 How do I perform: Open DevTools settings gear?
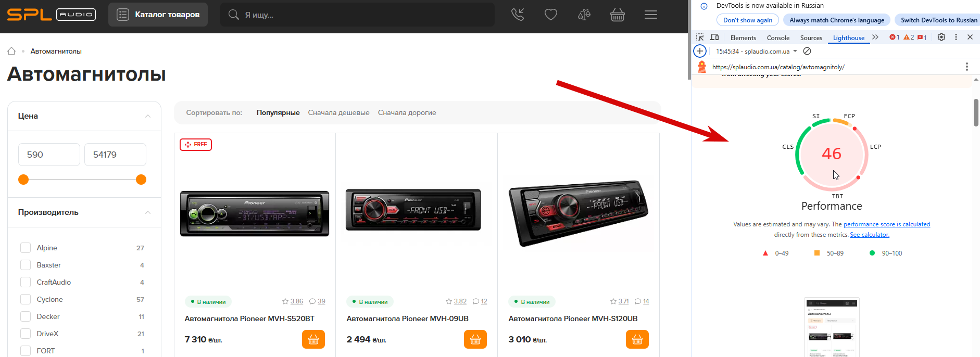point(941,37)
